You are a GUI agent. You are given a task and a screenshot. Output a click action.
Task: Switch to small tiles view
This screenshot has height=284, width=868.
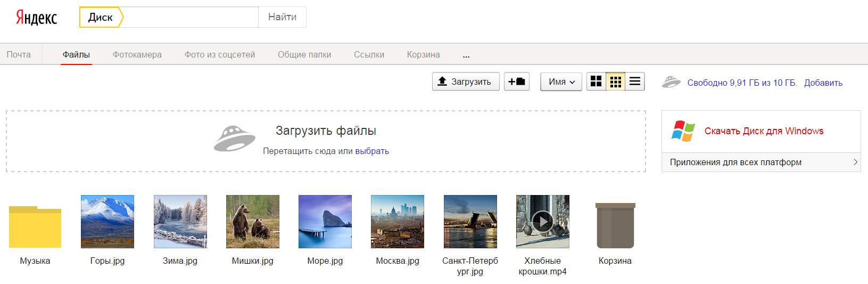616,82
